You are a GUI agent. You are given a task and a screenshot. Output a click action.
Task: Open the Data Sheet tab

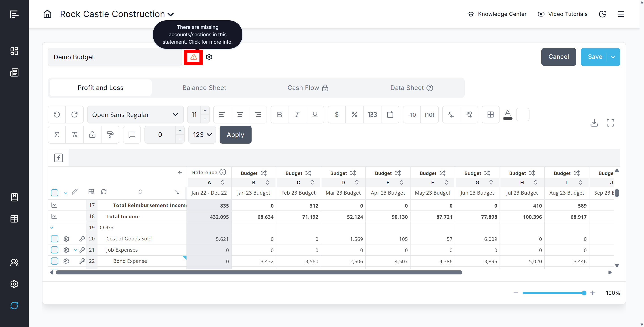pyautogui.click(x=407, y=88)
